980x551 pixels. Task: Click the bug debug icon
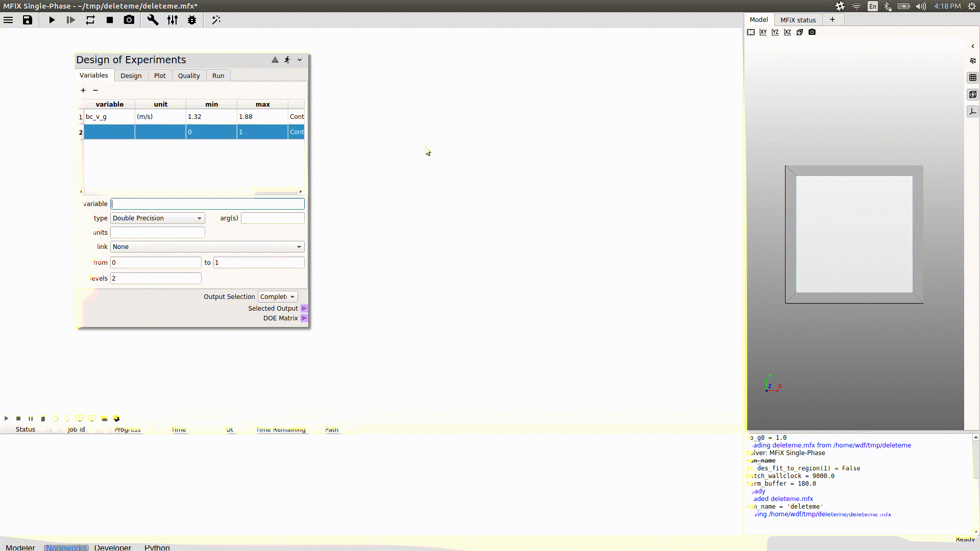point(192,20)
